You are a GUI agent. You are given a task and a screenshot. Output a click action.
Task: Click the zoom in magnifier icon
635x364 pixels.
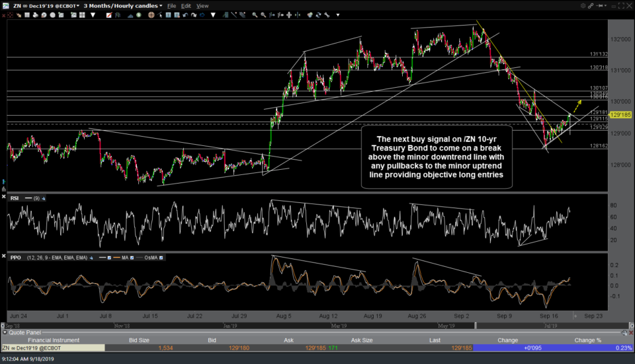click(255, 15)
